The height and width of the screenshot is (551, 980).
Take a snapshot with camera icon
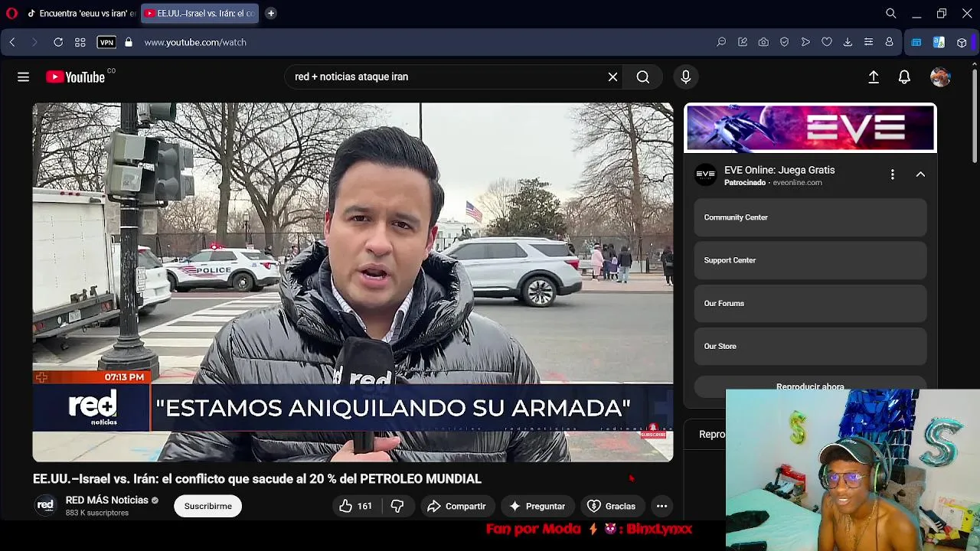point(763,42)
